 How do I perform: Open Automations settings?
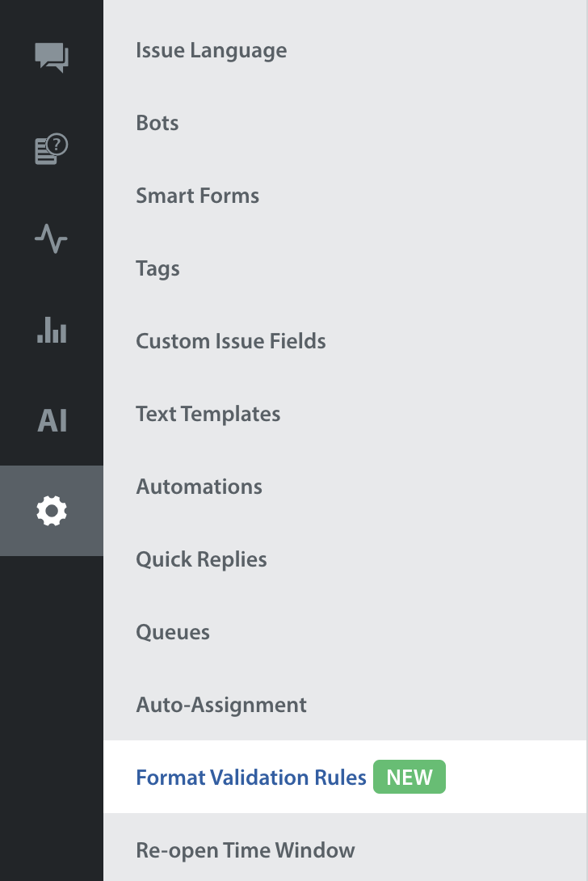199,487
